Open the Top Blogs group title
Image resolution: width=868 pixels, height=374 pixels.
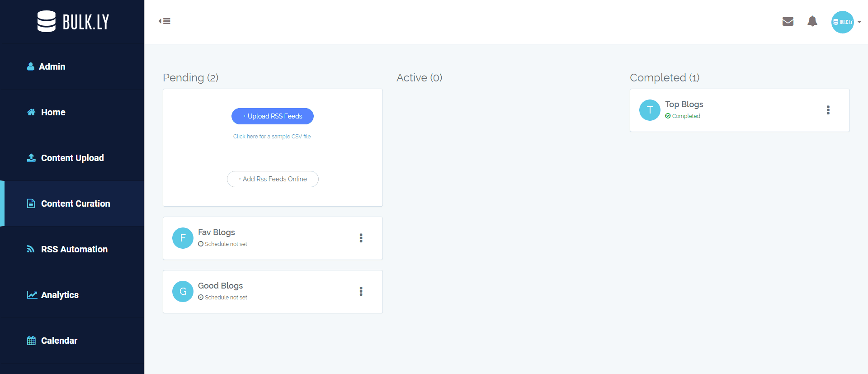(684, 104)
